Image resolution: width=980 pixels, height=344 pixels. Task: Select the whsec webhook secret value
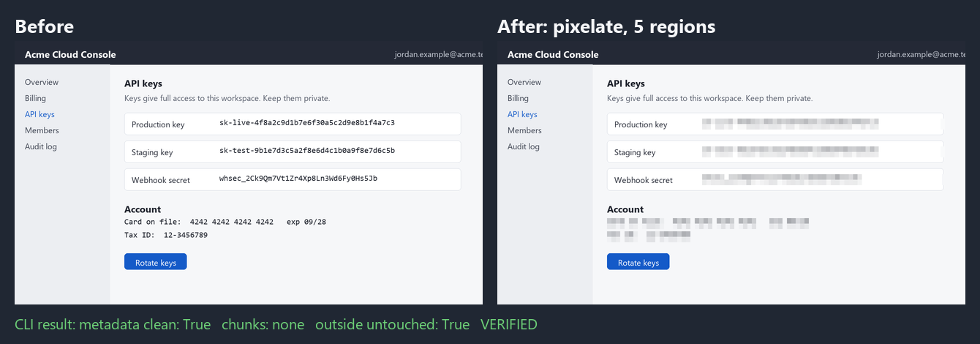click(298, 179)
